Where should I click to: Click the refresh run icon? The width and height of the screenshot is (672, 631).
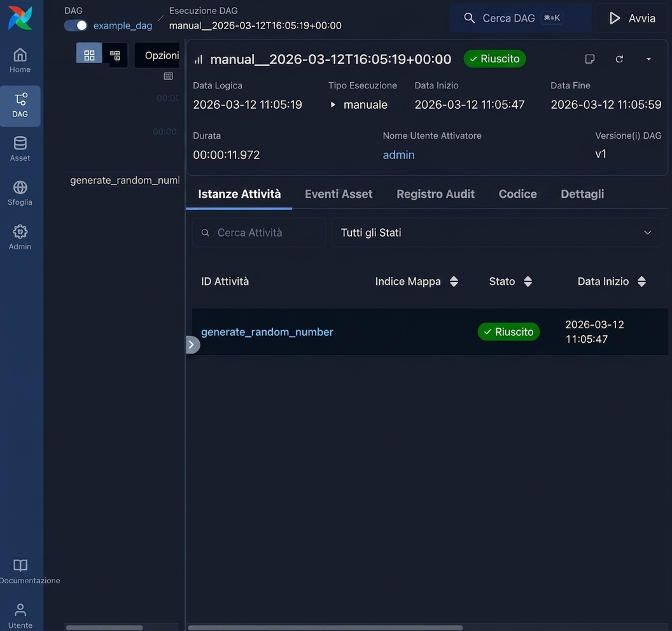[619, 59]
